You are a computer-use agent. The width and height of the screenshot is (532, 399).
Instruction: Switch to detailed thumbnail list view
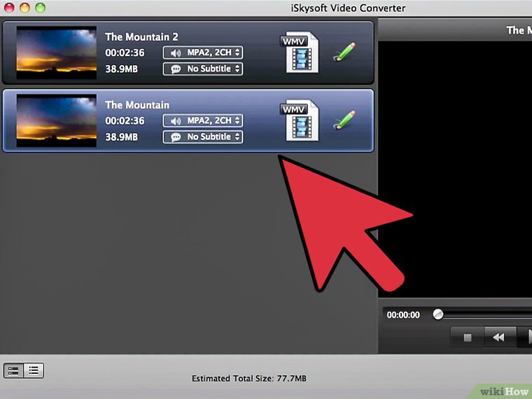[13, 370]
